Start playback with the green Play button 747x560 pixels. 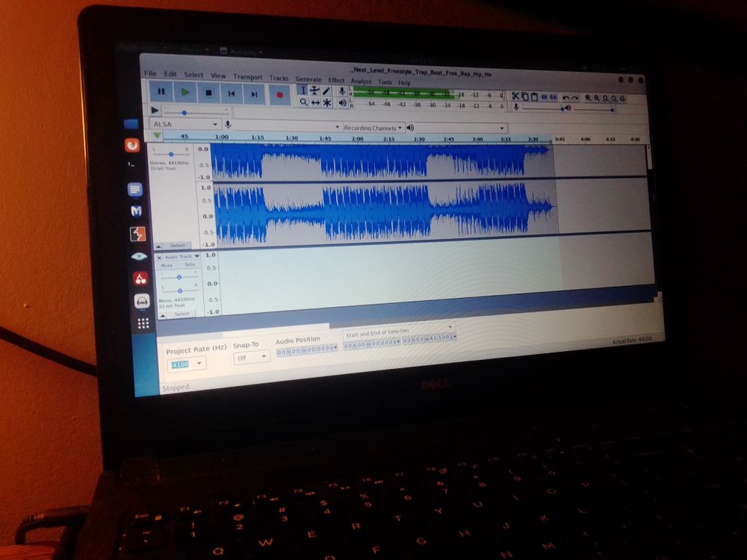point(185,93)
